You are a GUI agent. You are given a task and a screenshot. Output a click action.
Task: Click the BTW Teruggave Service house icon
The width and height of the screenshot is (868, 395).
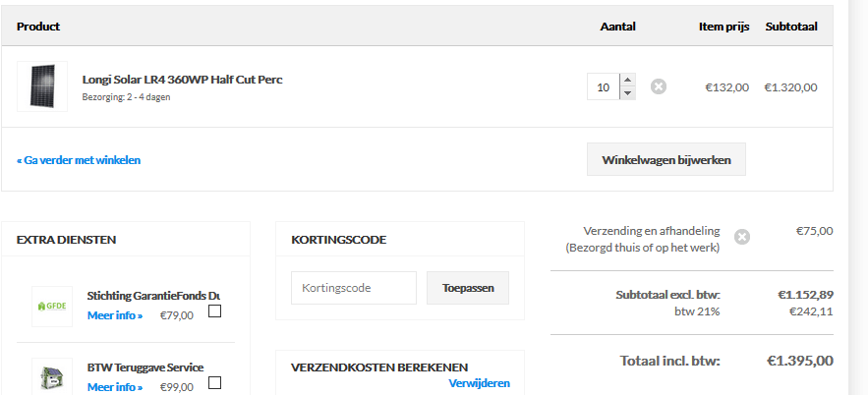pos(52,378)
